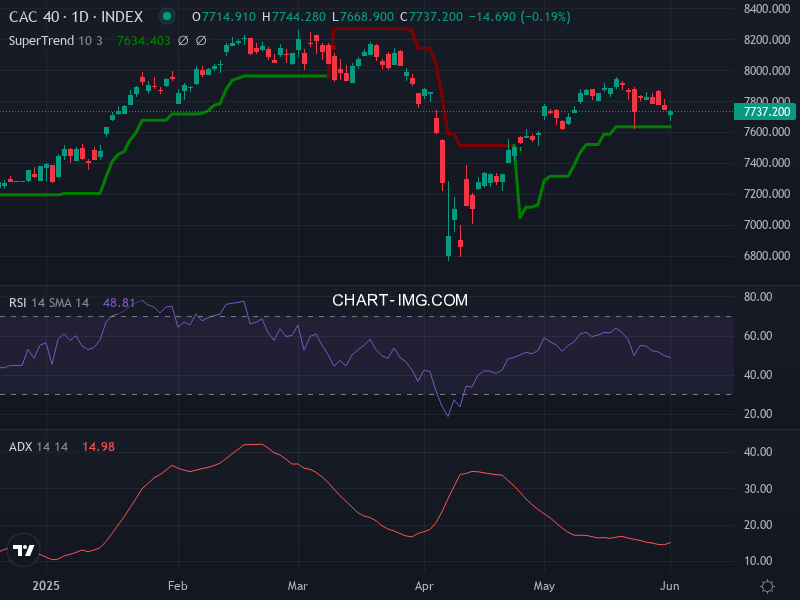Click 7200.000 price scale label
Viewport: 800px width, 600px height.
click(x=767, y=194)
